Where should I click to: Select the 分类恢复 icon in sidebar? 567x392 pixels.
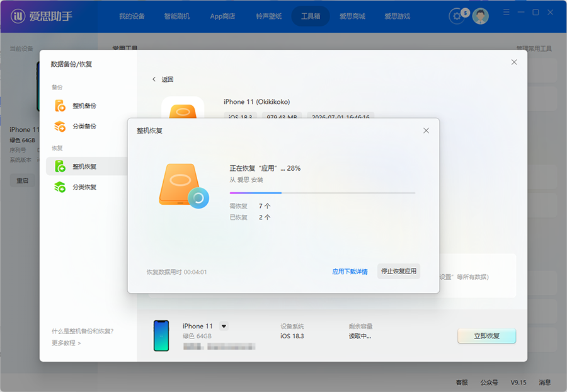[60, 187]
